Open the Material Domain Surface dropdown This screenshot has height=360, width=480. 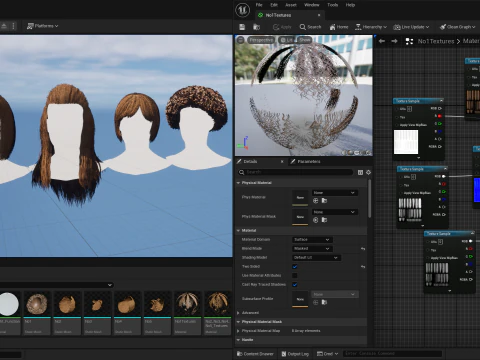[x=312, y=240]
